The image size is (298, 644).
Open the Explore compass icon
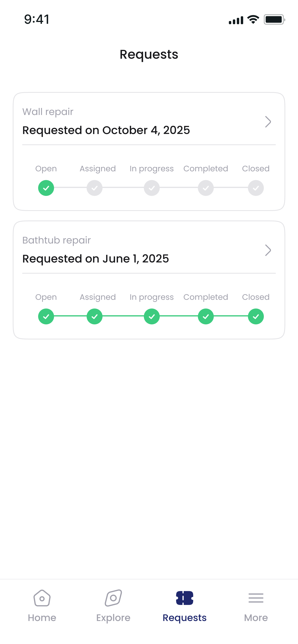tap(113, 598)
